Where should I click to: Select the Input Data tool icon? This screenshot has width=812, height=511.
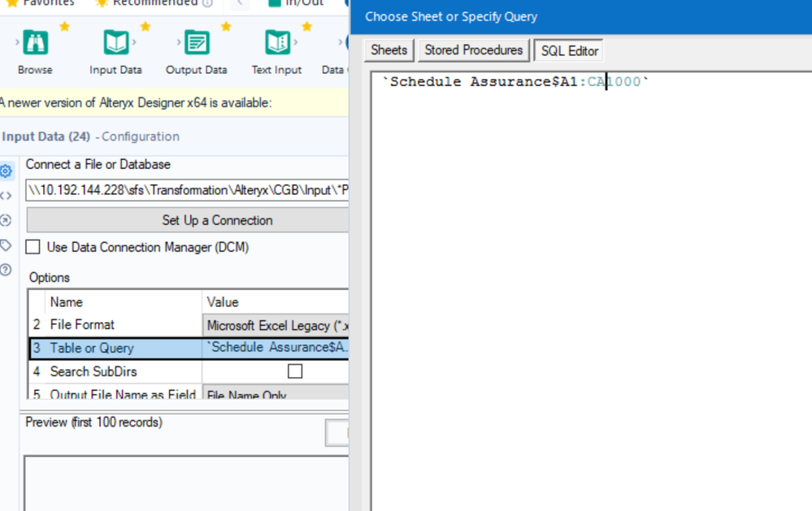click(115, 42)
